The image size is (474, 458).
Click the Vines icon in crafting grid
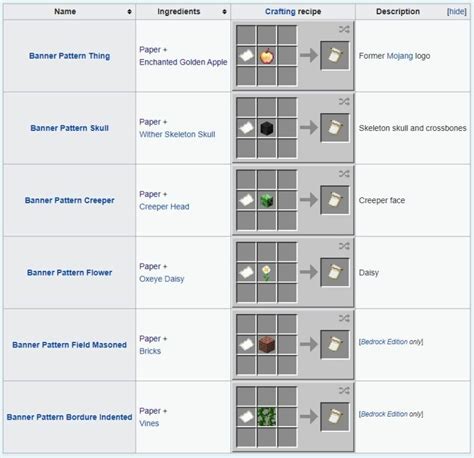(x=266, y=417)
